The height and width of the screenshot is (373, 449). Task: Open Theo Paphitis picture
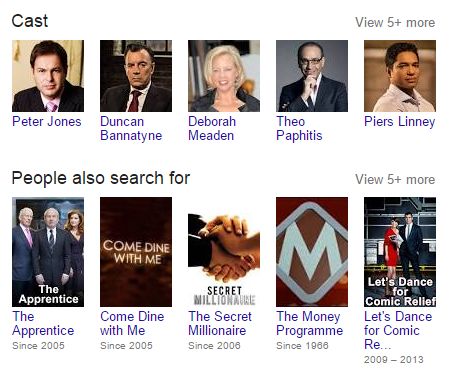tap(312, 76)
